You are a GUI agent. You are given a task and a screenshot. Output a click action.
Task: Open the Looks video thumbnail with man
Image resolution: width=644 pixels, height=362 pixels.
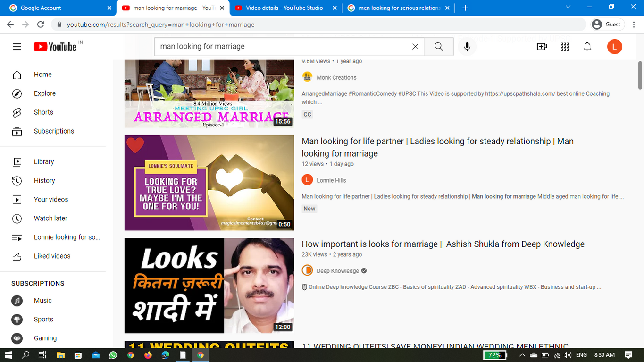[x=209, y=286]
